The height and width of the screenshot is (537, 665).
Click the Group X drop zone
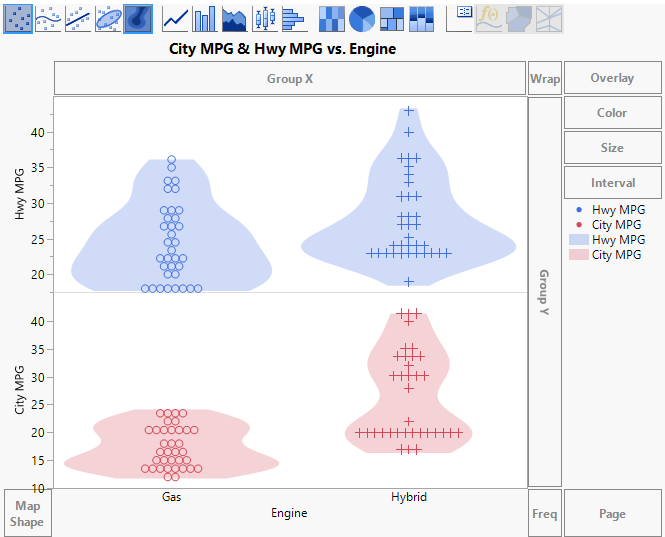click(290, 78)
